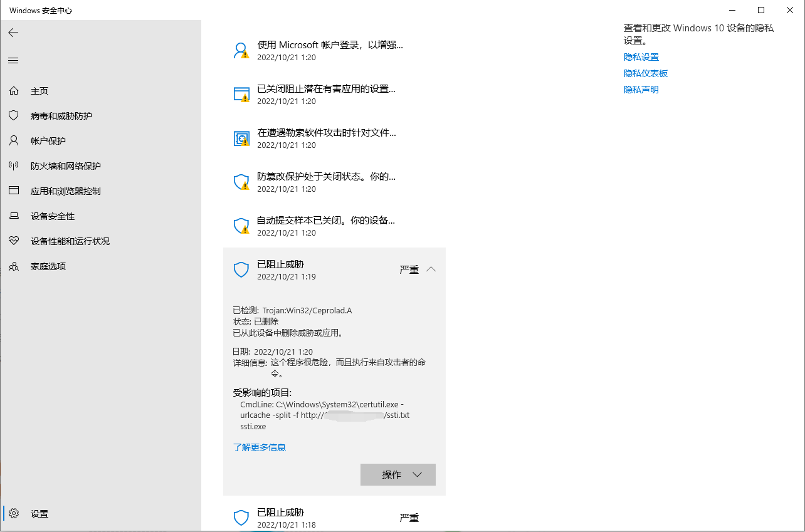Click 了解更多信息 link
This screenshot has width=805, height=532.
pyautogui.click(x=260, y=447)
